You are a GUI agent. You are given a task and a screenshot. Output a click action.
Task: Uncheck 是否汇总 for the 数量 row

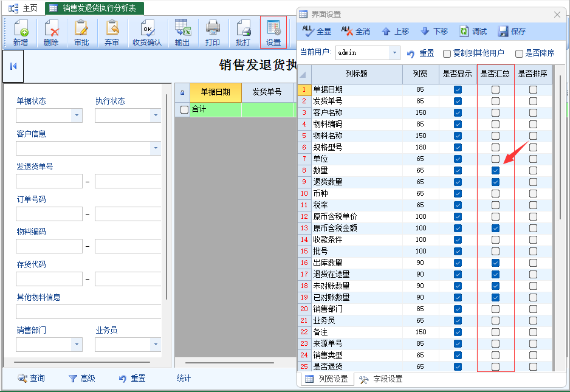[x=495, y=170]
